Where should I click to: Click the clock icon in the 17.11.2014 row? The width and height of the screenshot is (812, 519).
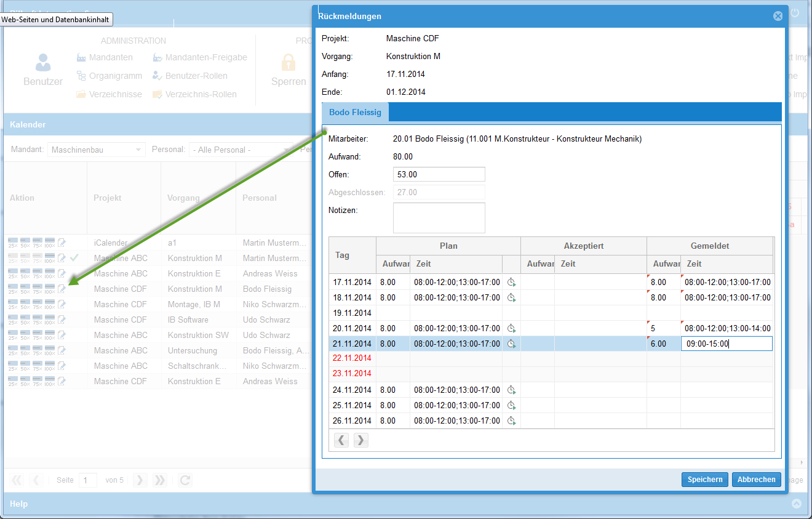[511, 283]
